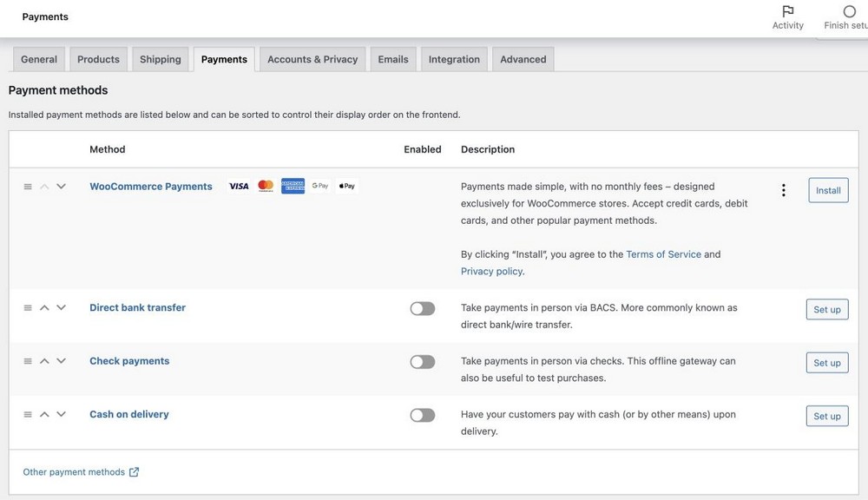Open the Activity flag icon
The height and width of the screenshot is (500, 868).
788,11
